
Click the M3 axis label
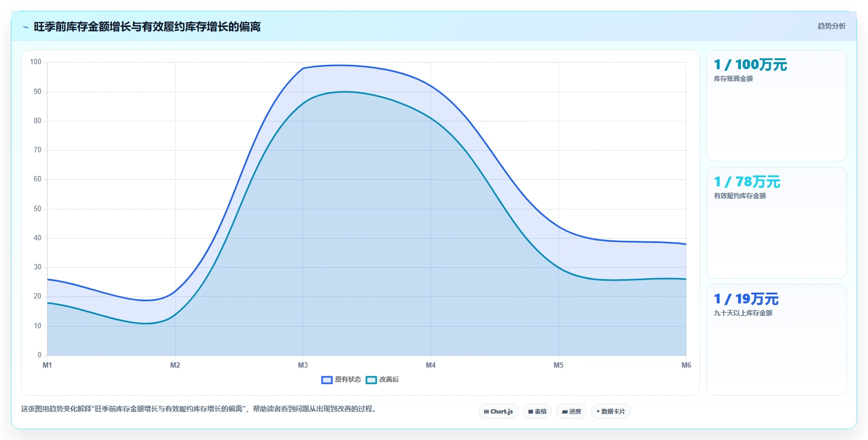coord(303,365)
